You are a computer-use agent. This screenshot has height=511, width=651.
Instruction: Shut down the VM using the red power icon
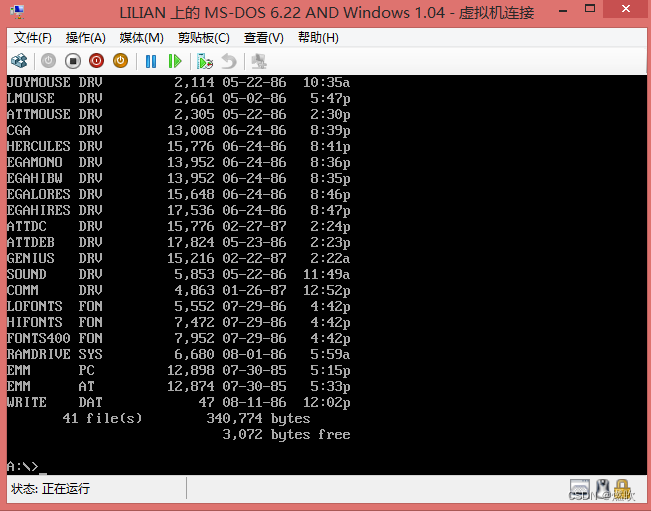pos(96,61)
